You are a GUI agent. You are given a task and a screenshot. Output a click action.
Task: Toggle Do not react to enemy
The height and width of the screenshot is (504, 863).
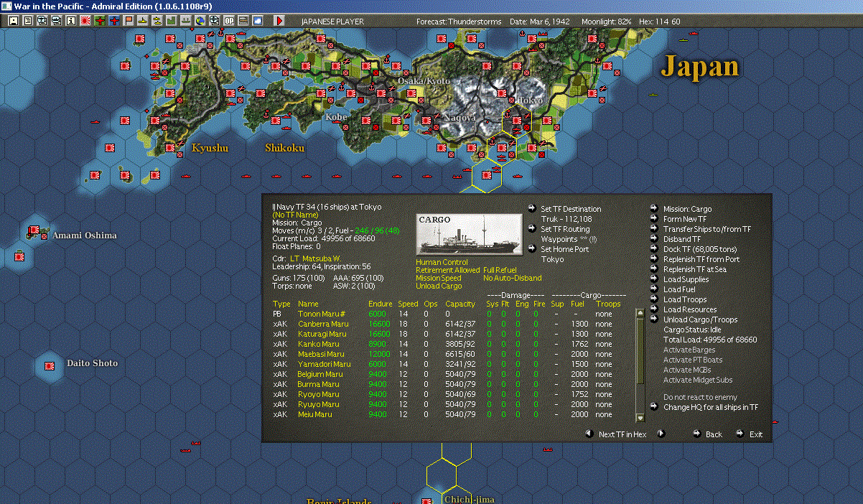tap(700, 397)
